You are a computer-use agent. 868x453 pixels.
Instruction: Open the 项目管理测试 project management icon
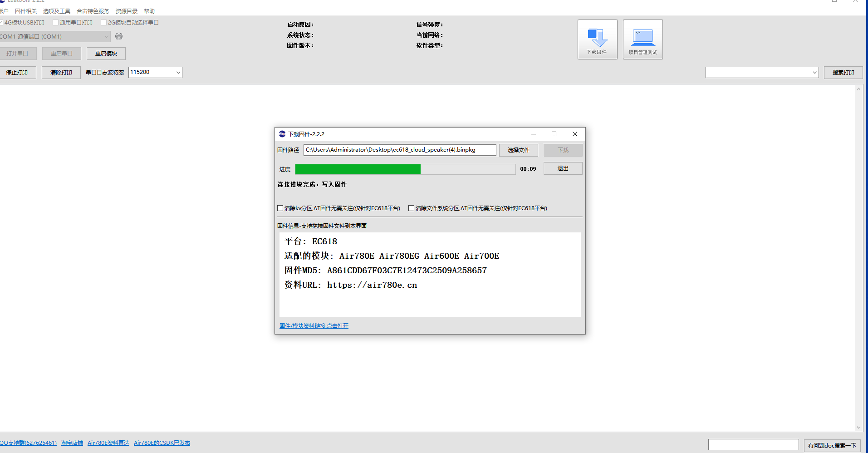pos(642,39)
